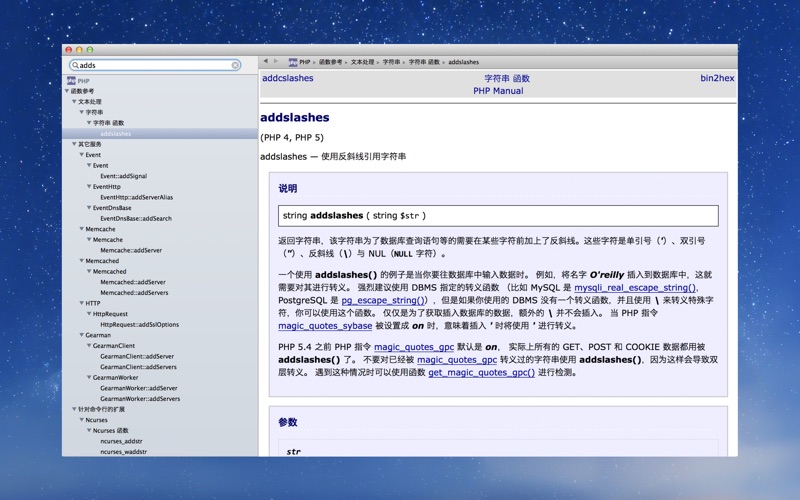Viewport: 800px width, 500px height.
Task: Focus the search field containing adds
Action: 156,65
